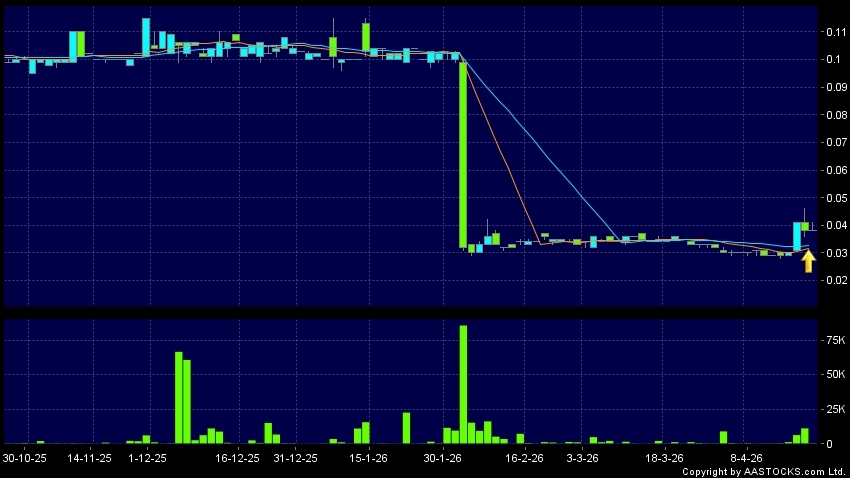Click the 1-12-25 date label
Viewport: 850px width, 478px height.
(x=148, y=458)
